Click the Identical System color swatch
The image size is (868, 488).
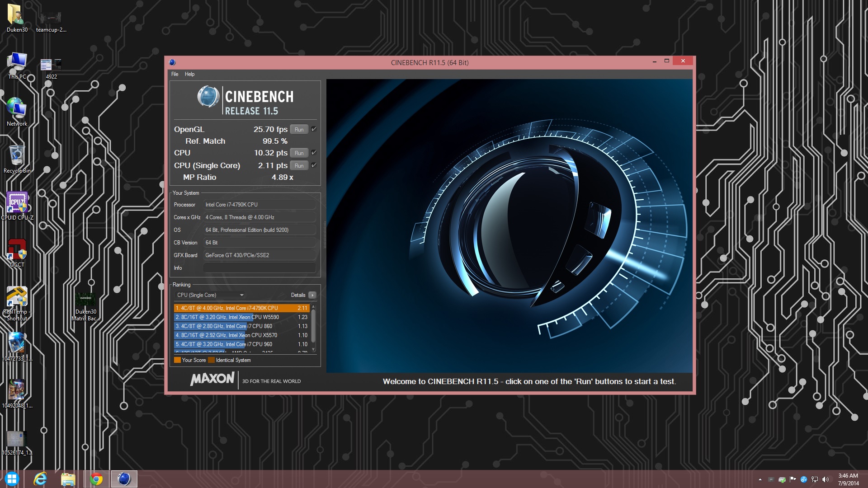click(x=211, y=360)
